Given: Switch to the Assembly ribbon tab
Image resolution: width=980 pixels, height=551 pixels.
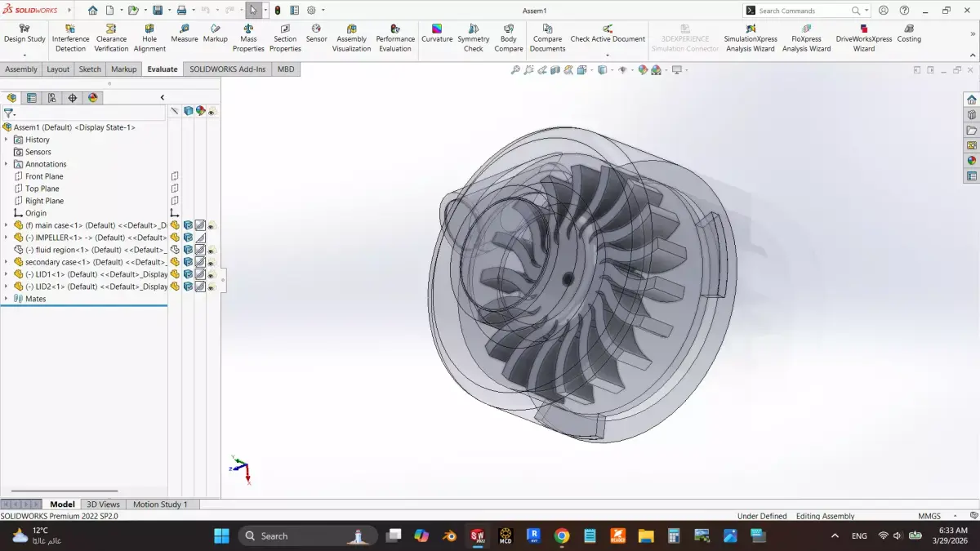Looking at the screenshot, I should (x=21, y=69).
